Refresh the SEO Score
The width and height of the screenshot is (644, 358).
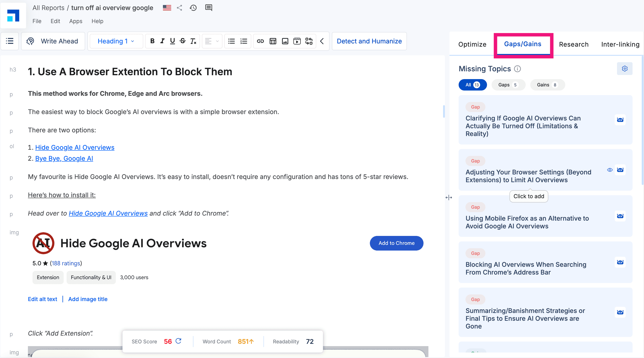tap(178, 341)
